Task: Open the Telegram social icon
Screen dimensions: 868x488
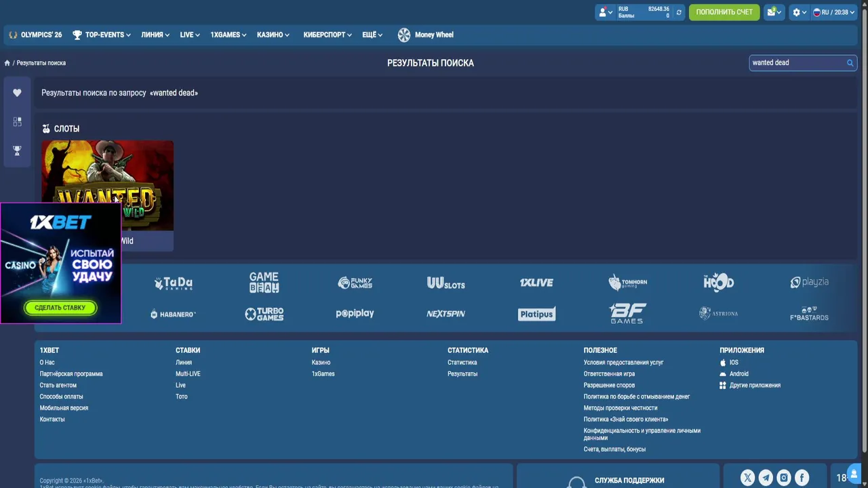Action: click(766, 478)
